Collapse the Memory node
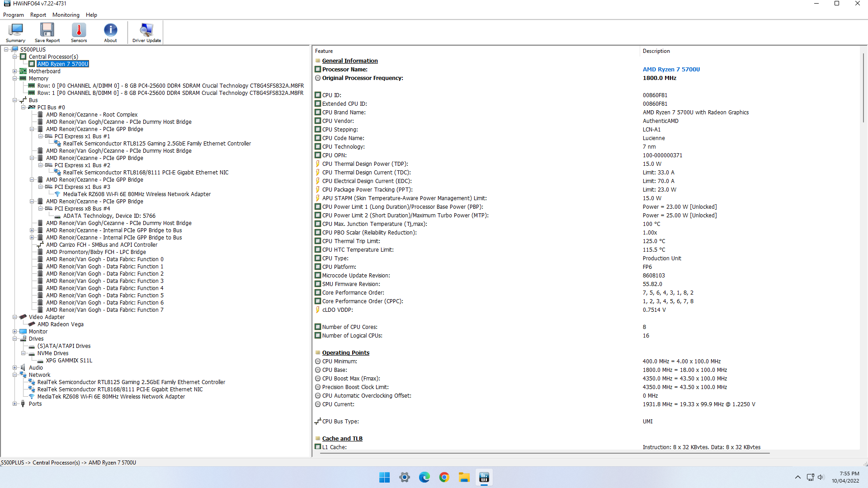 click(15, 79)
